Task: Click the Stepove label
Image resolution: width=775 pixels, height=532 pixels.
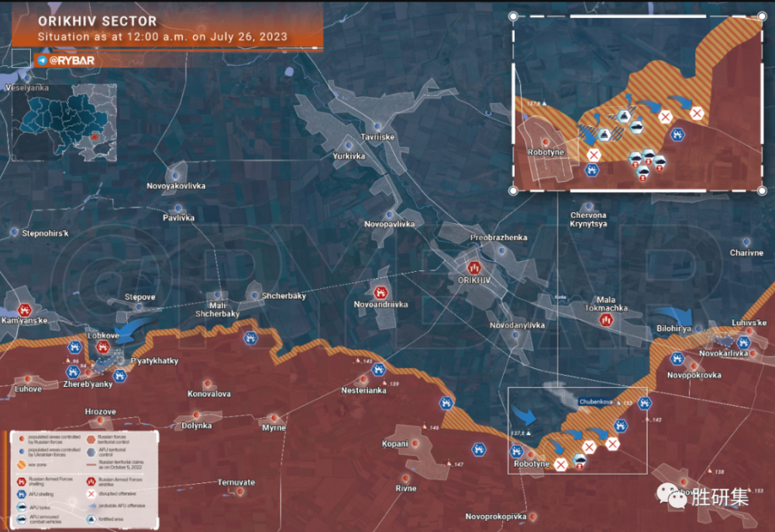Action: (139, 297)
